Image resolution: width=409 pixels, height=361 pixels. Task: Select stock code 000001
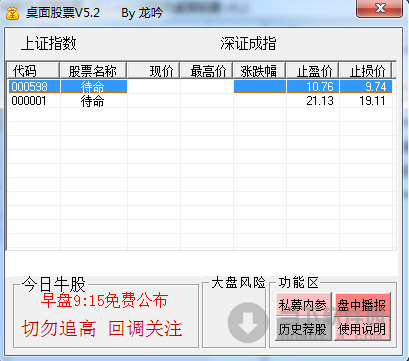29,101
